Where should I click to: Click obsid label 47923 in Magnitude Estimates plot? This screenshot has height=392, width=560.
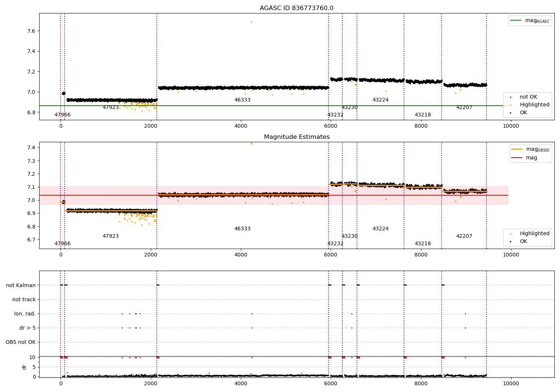coord(111,236)
